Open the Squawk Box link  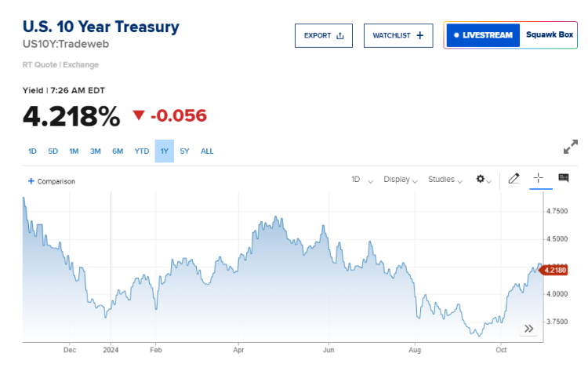[550, 35]
